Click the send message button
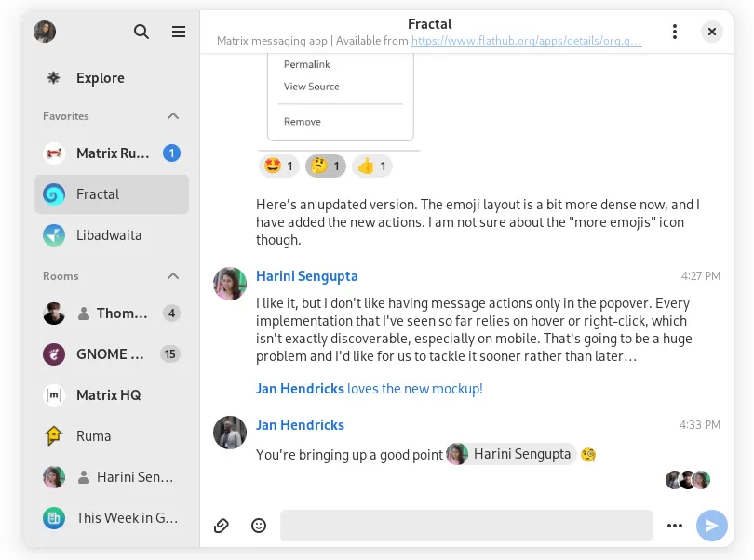Screen dimensions: 754x560 click(712, 526)
